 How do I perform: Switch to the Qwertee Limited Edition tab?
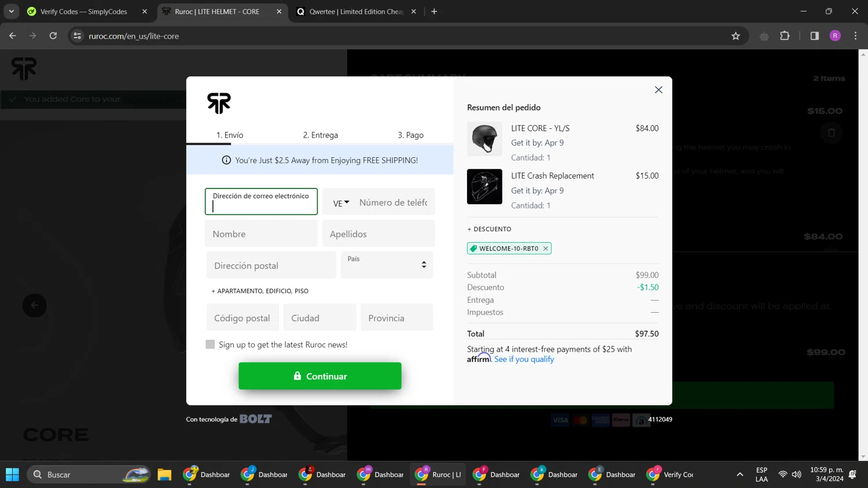356,12
